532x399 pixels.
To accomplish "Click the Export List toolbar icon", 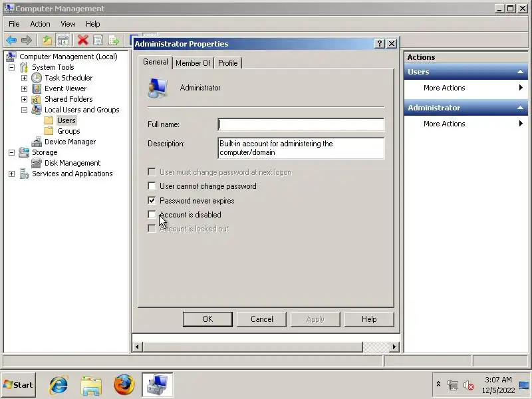I will point(114,41).
